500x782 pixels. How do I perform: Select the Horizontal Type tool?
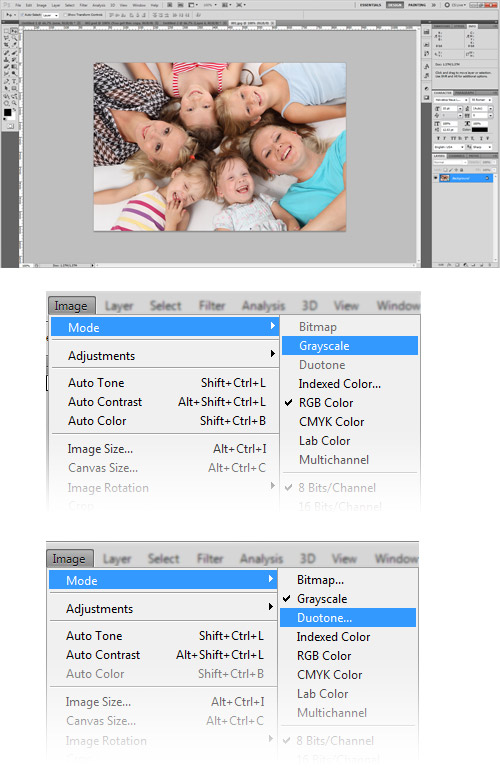[14, 81]
